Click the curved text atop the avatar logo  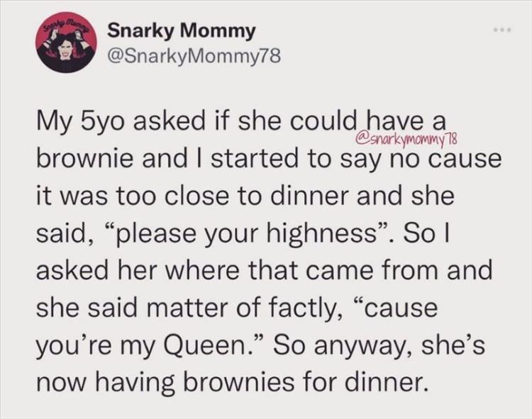click(x=66, y=26)
